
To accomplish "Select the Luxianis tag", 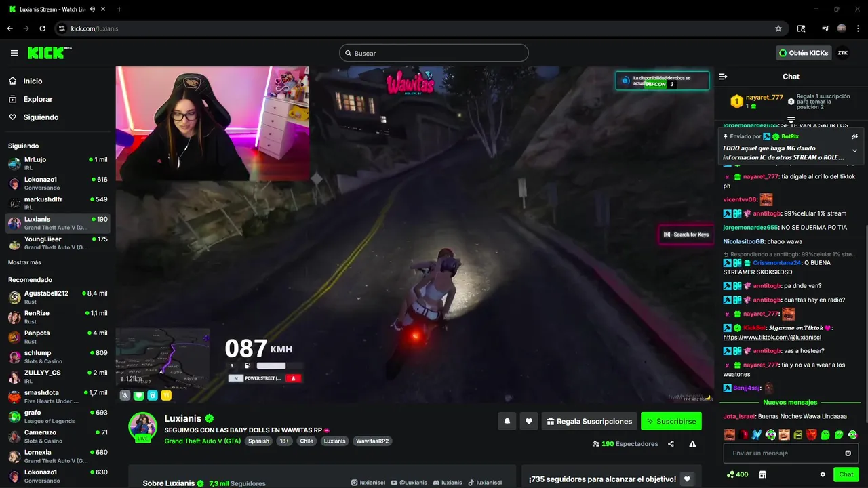I will [x=334, y=441].
